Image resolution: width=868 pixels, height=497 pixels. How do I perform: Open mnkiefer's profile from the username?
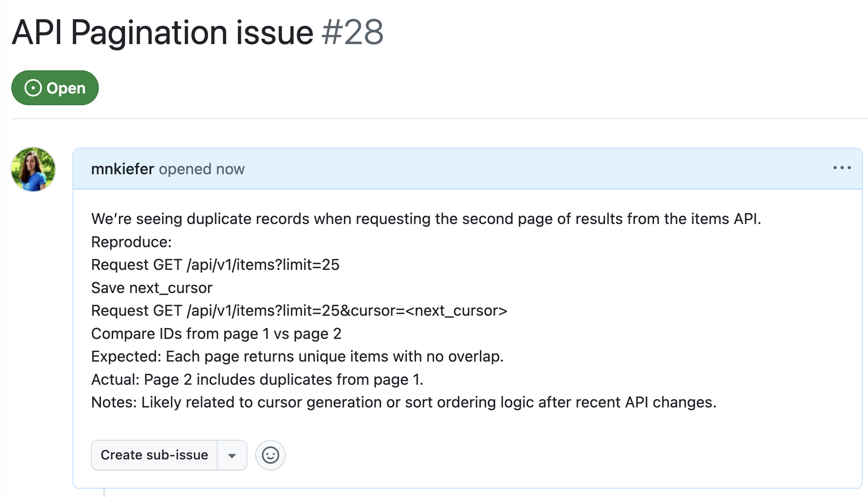122,169
